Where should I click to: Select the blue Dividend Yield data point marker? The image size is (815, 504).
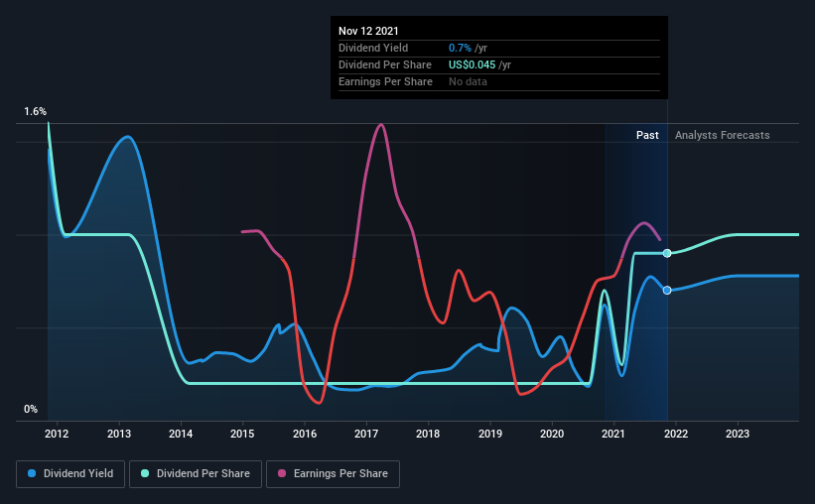667,290
